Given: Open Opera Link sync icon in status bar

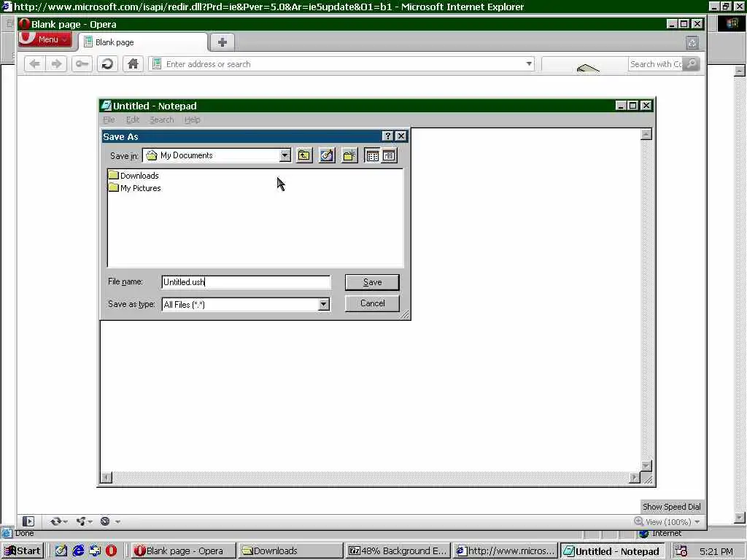Looking at the screenshot, I should [x=55, y=521].
